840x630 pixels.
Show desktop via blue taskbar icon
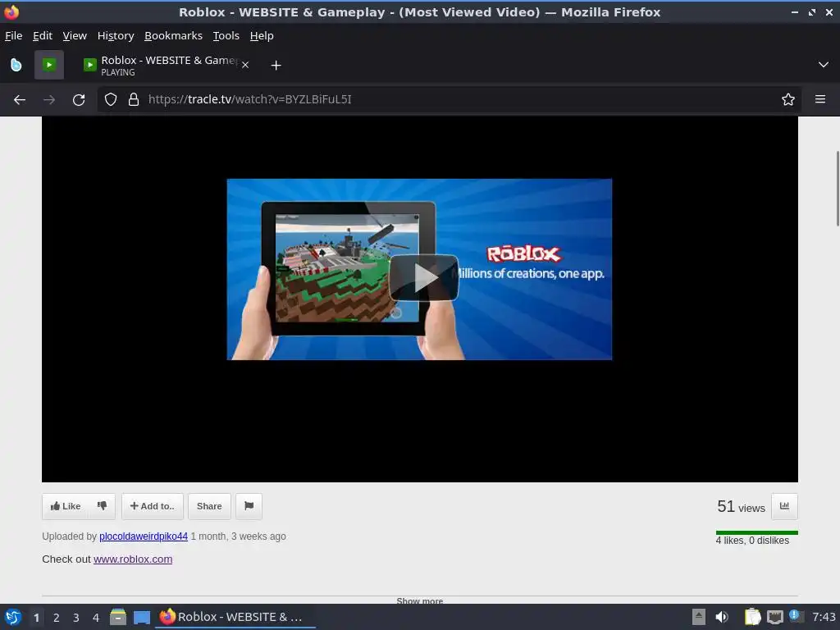142,618
